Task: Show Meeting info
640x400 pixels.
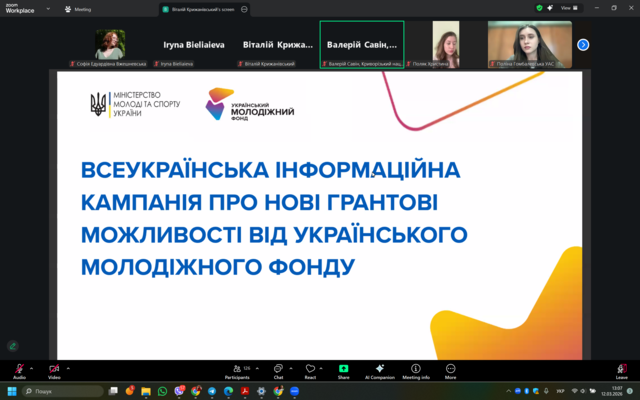Action: [418, 369]
